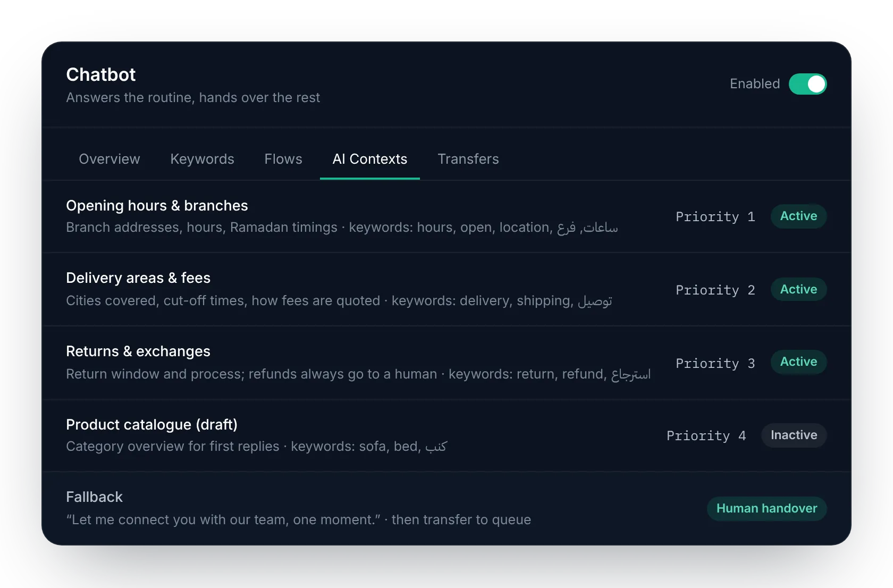Open the Transfers tab
Viewport: 893px width, 588px height.
click(468, 159)
